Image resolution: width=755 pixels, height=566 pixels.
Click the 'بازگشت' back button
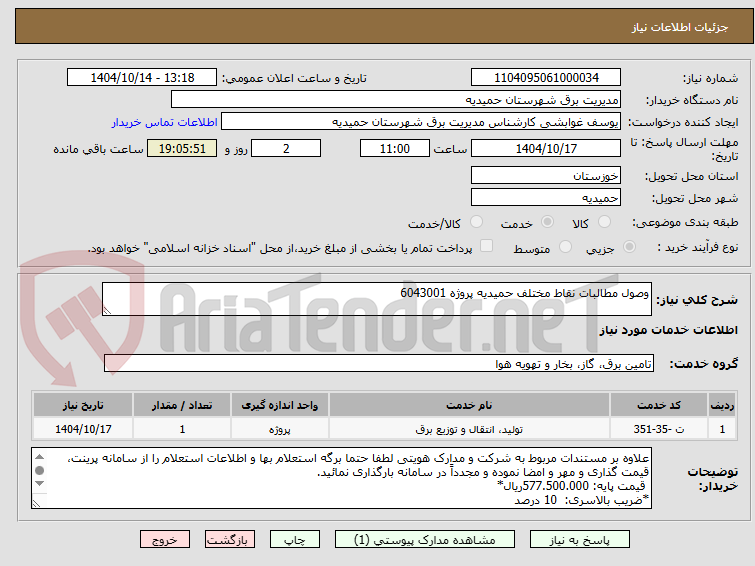(230, 540)
